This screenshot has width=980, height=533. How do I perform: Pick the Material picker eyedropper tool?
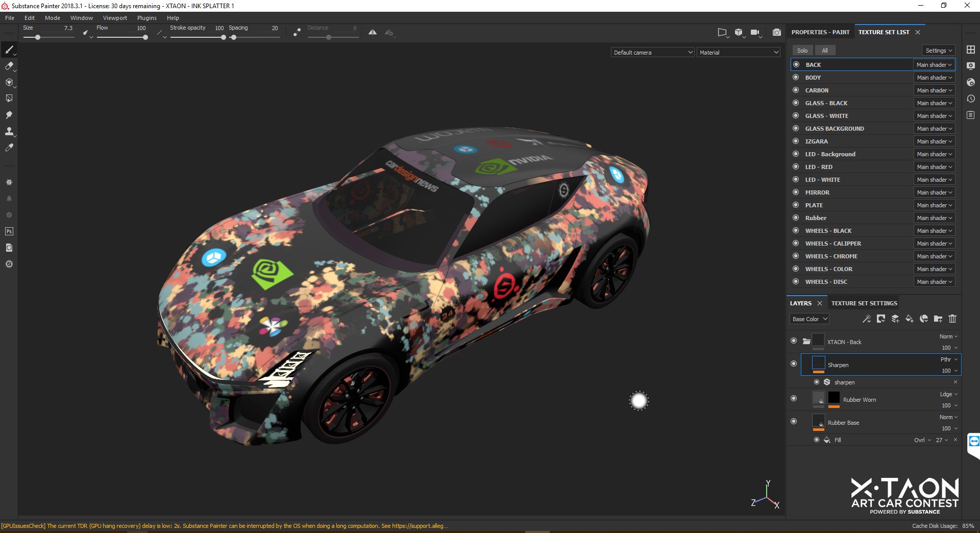(9, 148)
